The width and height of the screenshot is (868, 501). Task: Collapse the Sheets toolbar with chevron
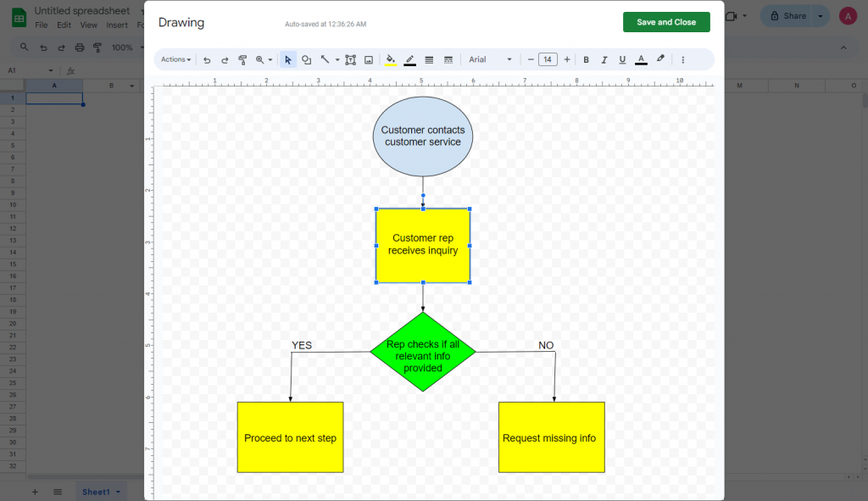[x=843, y=47]
